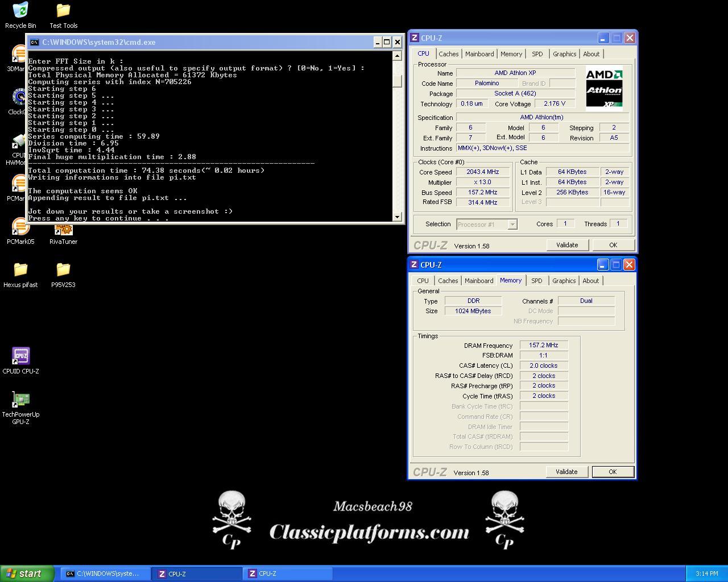Screen dimensions: 728x582
Task: Click Total computation time line in cmd
Action: click(x=146, y=171)
